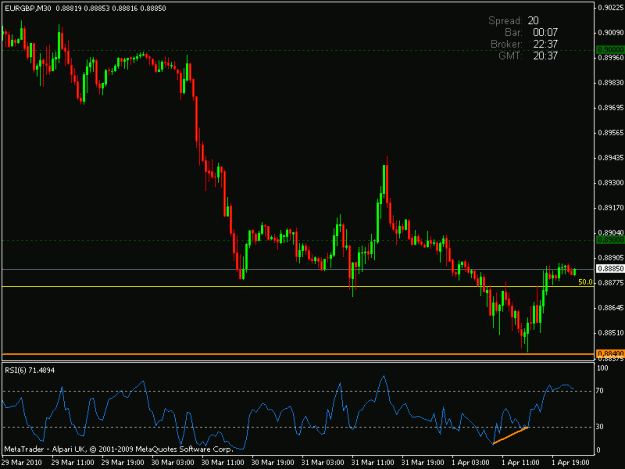625x469 pixels.
Task: Click the GMT: 20:37 time readout
Action: click(528, 56)
